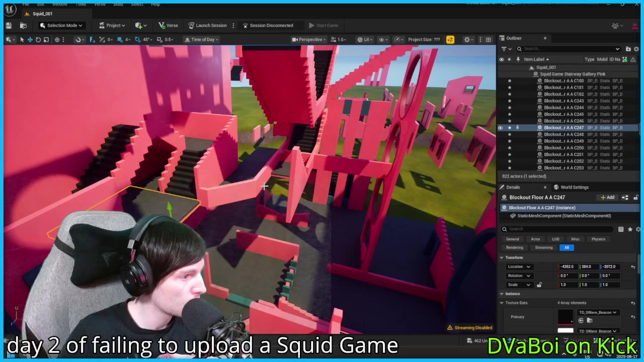Close the Outliner tab

click(544, 38)
